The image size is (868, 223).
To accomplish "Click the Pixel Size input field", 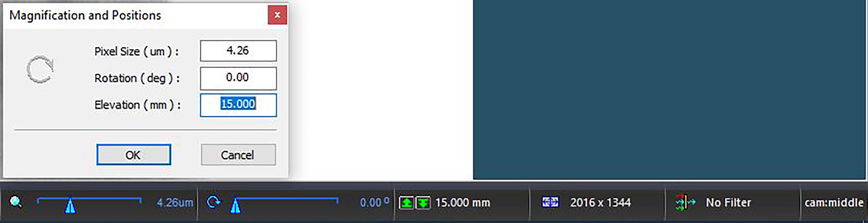I will coord(238,51).
